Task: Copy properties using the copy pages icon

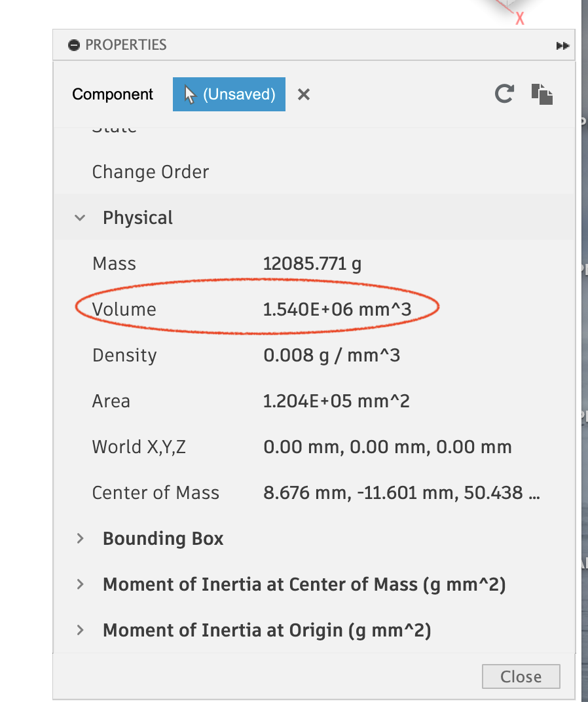Action: point(542,94)
